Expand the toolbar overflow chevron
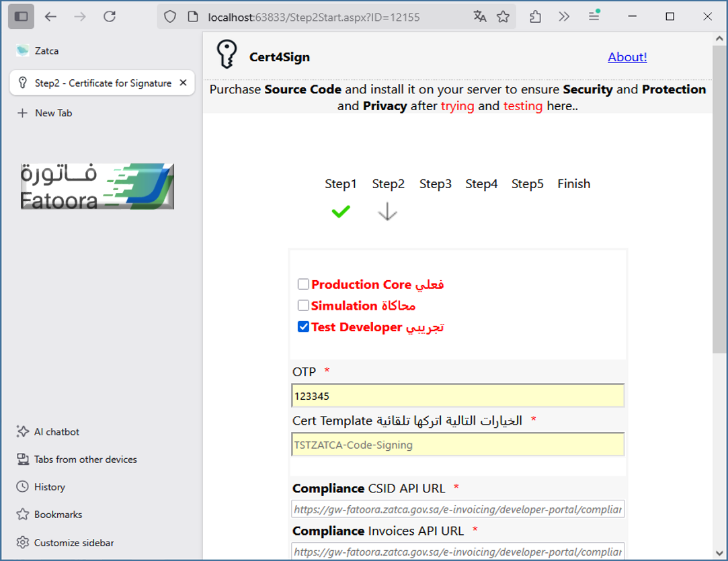 click(564, 17)
